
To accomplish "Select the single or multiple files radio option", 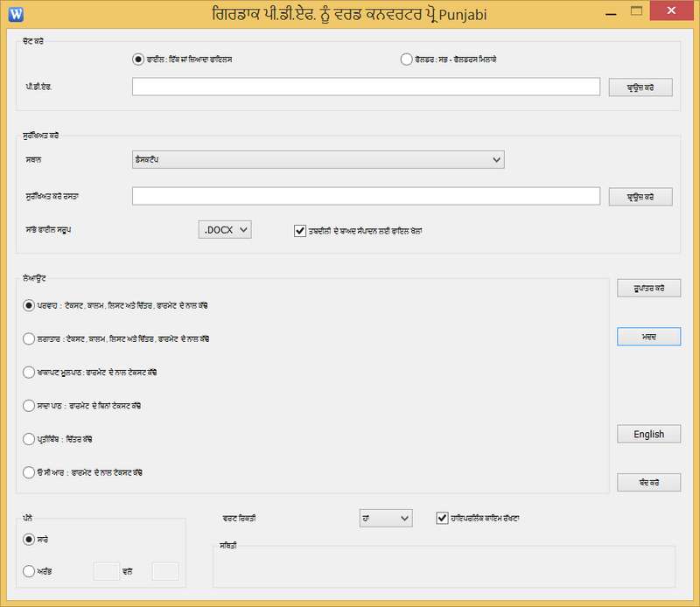I will pos(137,59).
